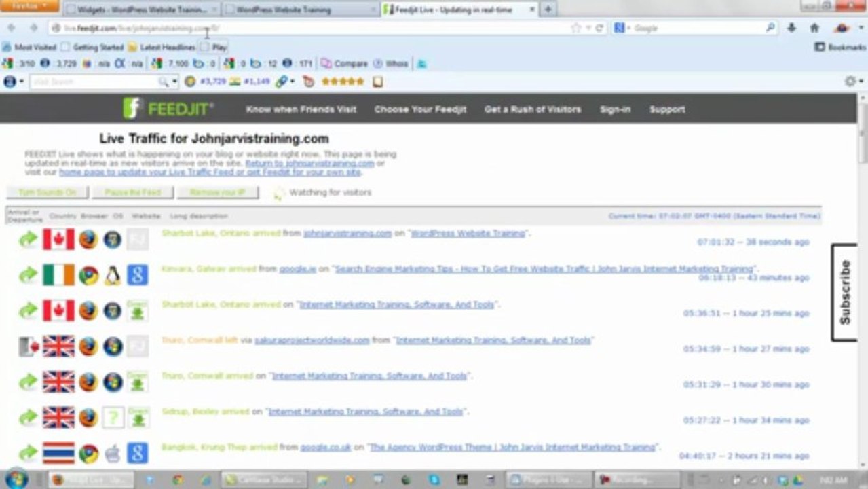This screenshot has width=868, height=489.
Task: Click the Ireland flag in the Kinvara row
Action: (58, 275)
